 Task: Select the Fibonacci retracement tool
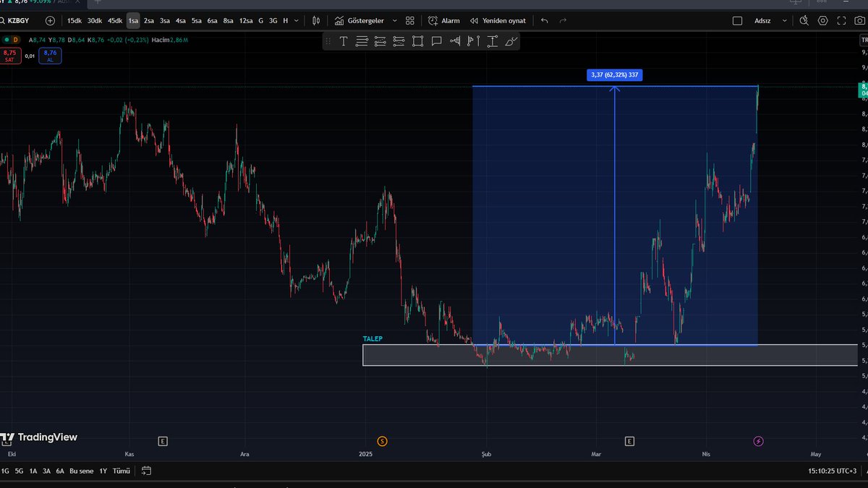(399, 41)
